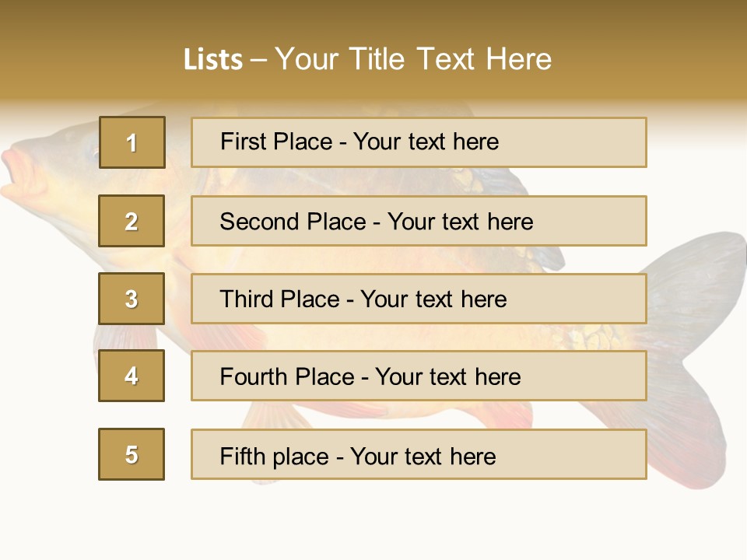This screenshot has height=560, width=747.
Task: Select the number 2 box
Action: pyautogui.click(x=132, y=220)
